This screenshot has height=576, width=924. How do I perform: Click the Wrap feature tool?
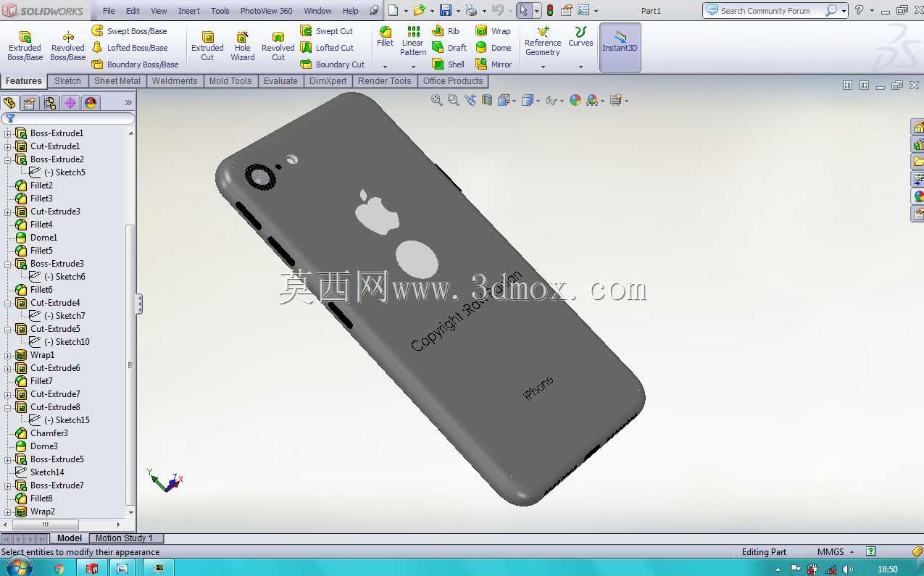coord(493,31)
